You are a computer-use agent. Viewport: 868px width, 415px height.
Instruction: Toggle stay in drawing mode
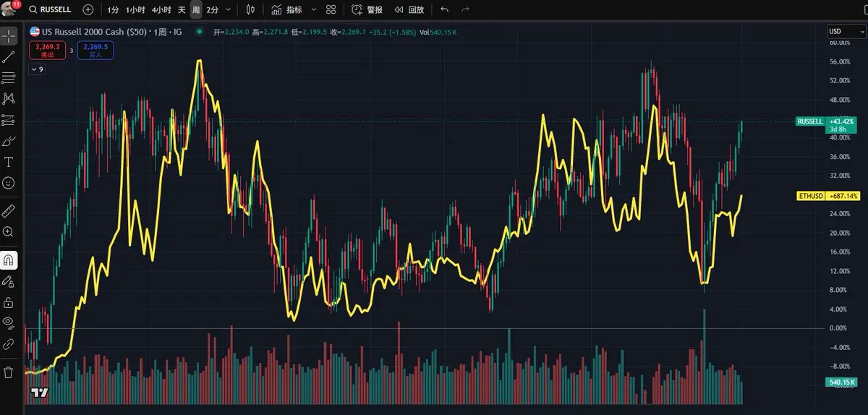[x=9, y=281]
